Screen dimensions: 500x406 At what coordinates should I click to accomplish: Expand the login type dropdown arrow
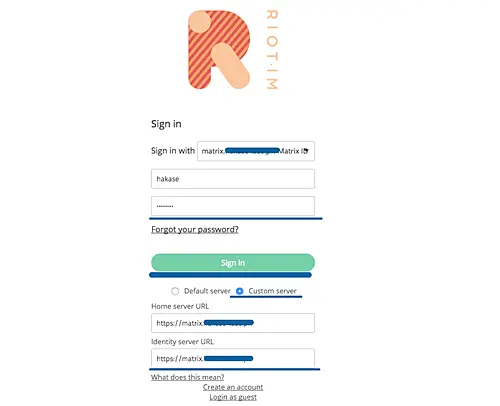(x=306, y=151)
